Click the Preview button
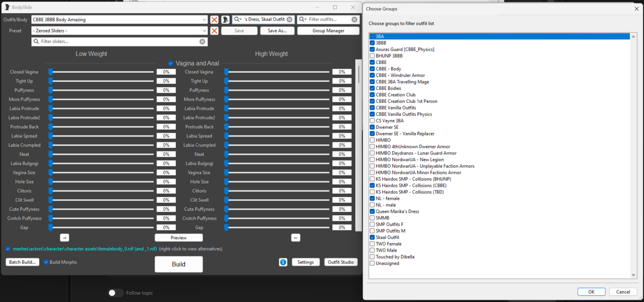Image resolution: width=644 pixels, height=302 pixels. [x=179, y=238]
